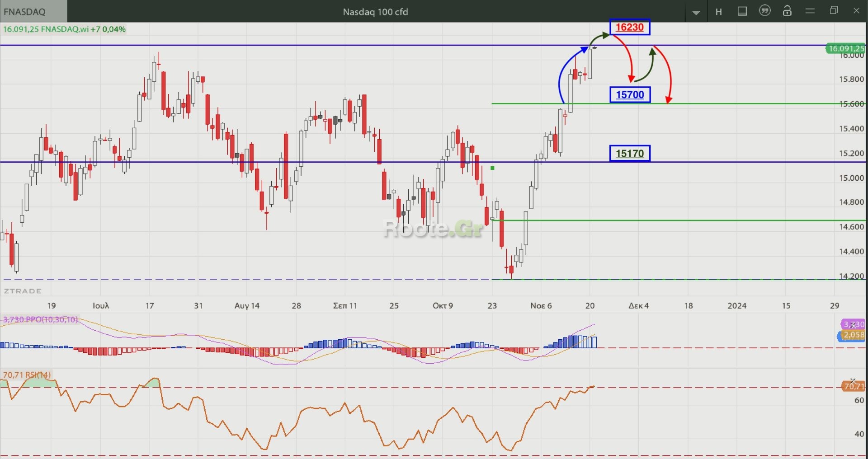Open the quote bubble icon
Viewport: 868px width, 459px height.
pos(764,11)
